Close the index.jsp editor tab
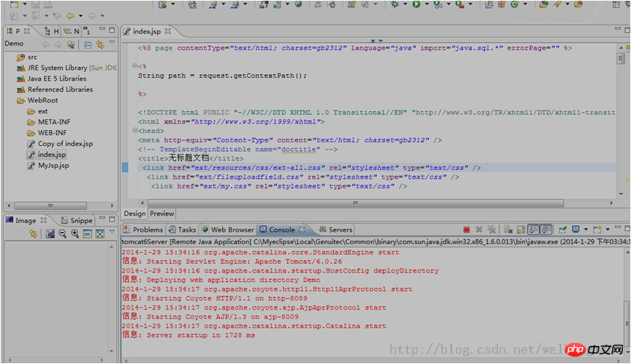The width and height of the screenshot is (631, 364). pyautogui.click(x=168, y=31)
